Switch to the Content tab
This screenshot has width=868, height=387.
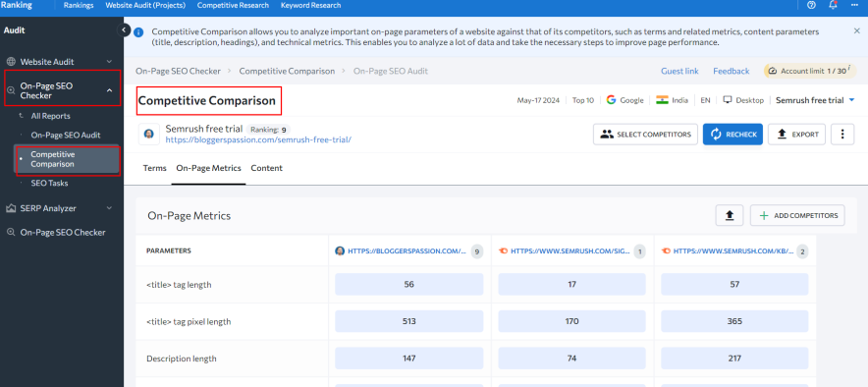tap(267, 168)
